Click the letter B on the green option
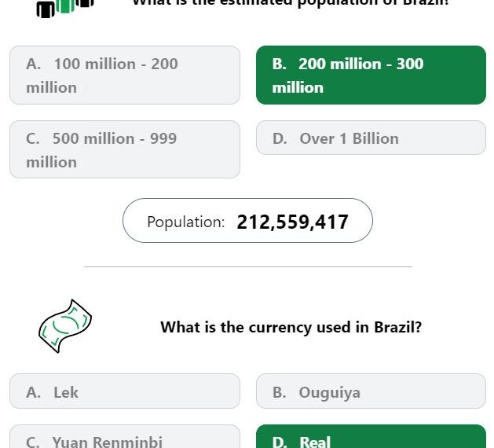Image resolution: width=494 pixels, height=448 pixels. (279, 64)
